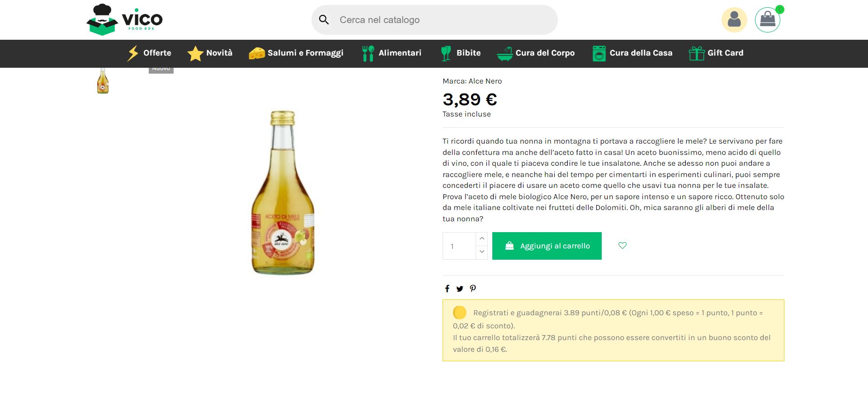Share product on Facebook
Screen dimensions: 868x397
(447, 289)
